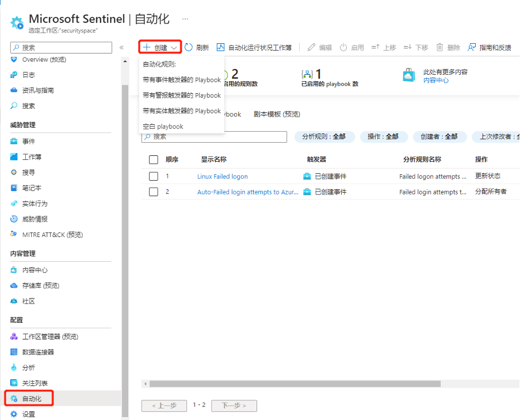Open the 实体行为 entity behavior icon
This screenshot has width=520, height=420.
point(14,203)
